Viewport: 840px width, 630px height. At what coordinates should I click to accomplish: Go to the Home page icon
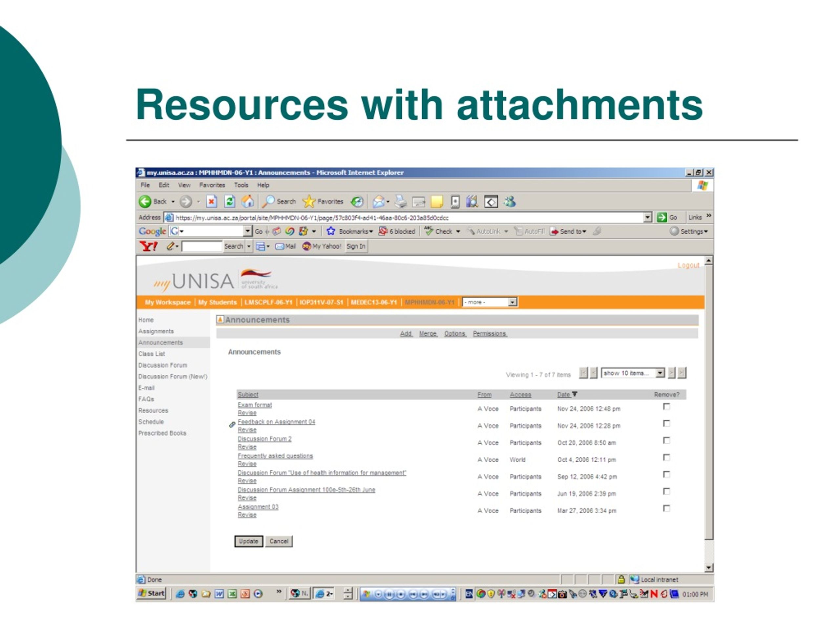248,201
